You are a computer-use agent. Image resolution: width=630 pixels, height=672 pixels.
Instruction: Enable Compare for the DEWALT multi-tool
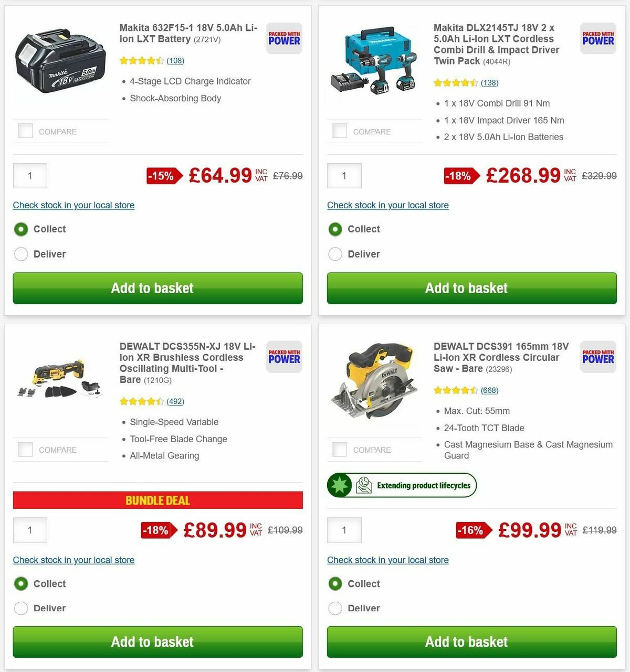(x=25, y=449)
